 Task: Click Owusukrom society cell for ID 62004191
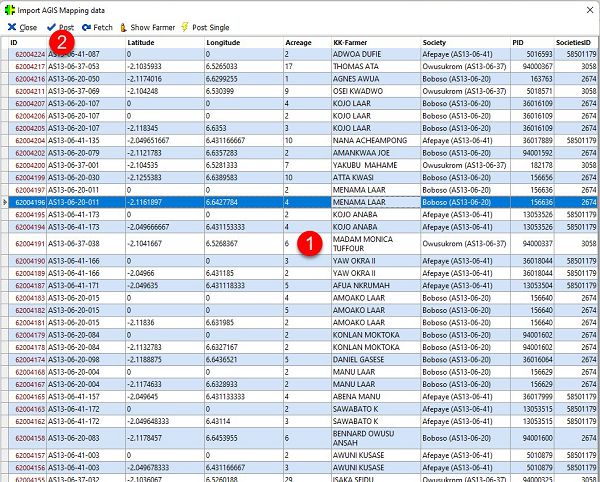(465, 244)
